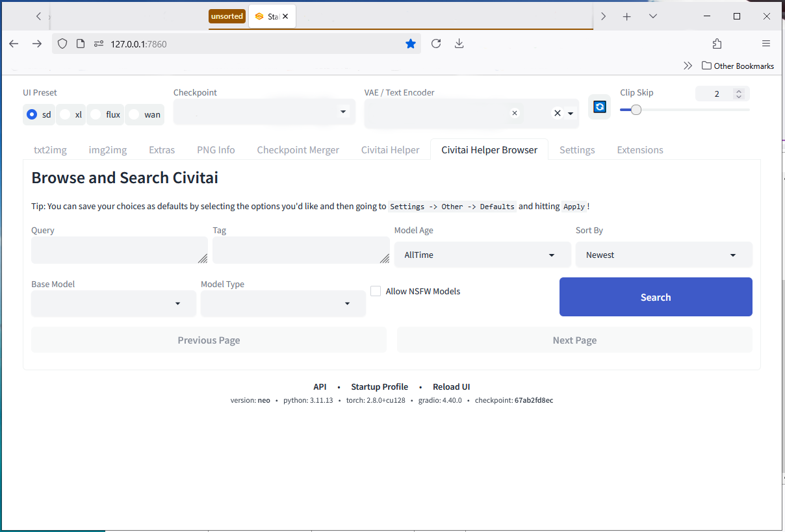
Task: Expand the VAE / Text Encoder dropdown arrow
Action: pos(571,114)
